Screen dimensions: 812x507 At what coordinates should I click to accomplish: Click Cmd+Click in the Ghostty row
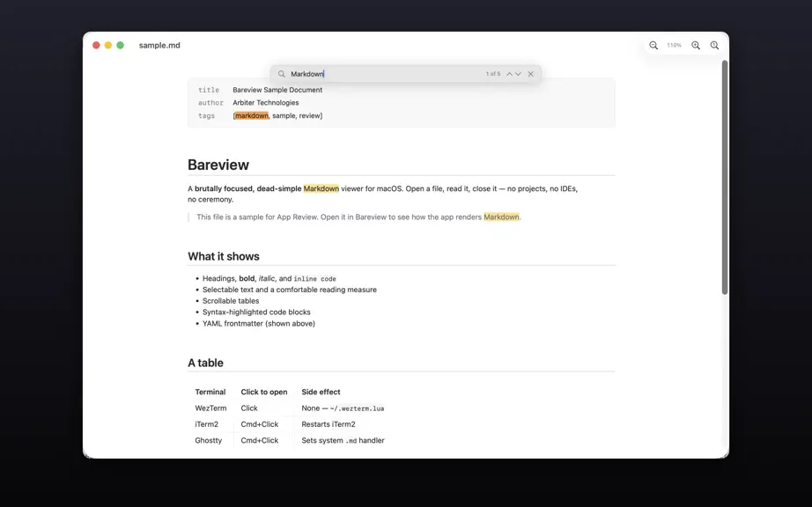pos(260,440)
